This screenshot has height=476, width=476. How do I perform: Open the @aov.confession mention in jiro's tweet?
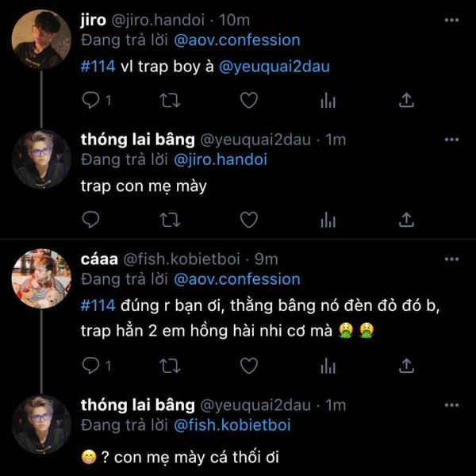[x=236, y=40]
